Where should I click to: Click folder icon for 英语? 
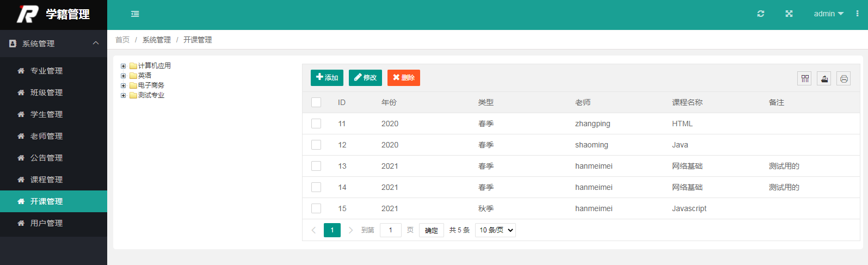[133, 76]
